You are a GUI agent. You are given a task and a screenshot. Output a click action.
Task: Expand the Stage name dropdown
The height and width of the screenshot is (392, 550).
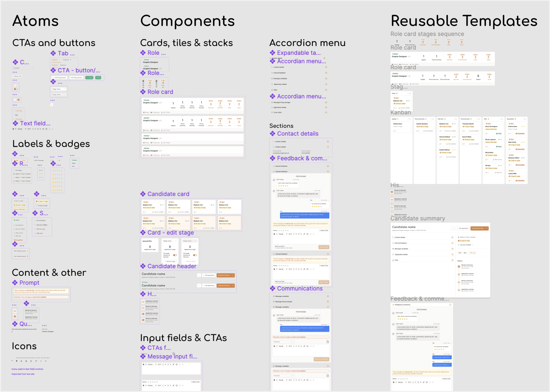click(59, 89)
